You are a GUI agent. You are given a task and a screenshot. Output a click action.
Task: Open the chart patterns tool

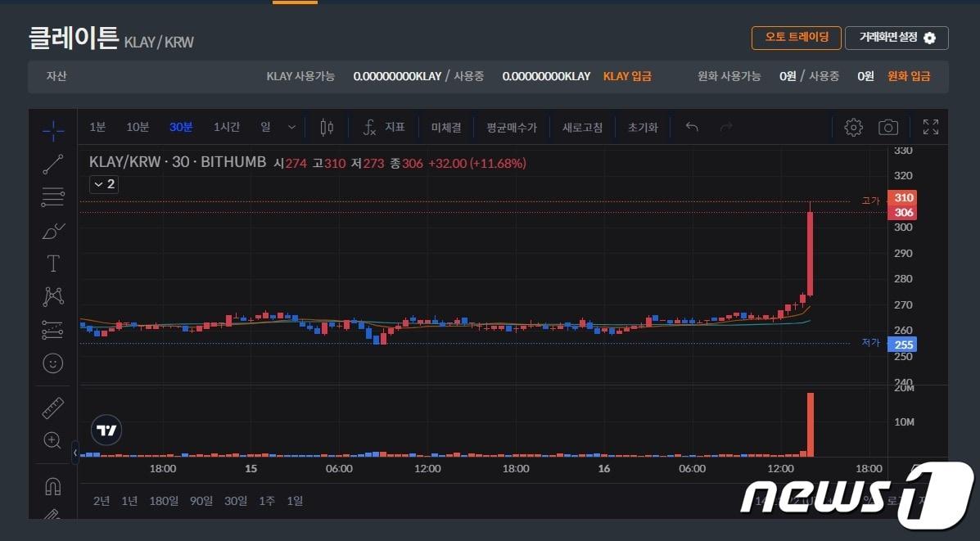tap(53, 297)
